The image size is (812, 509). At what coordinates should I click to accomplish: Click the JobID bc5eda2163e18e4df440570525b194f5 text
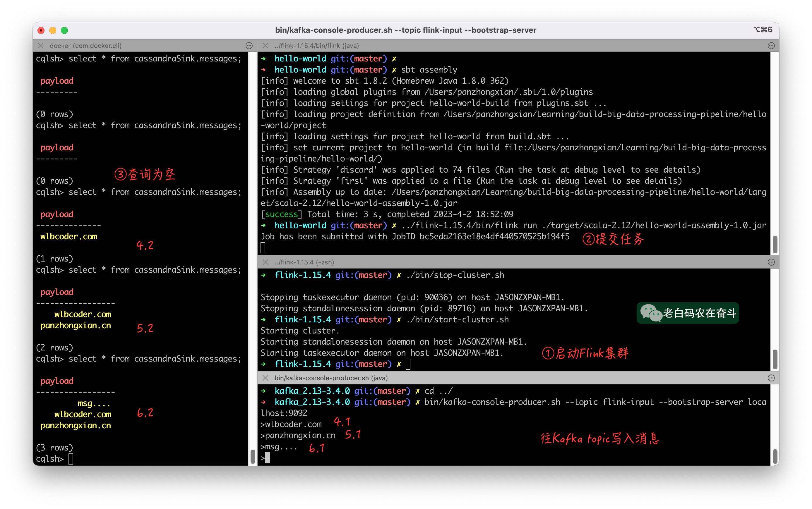[494, 236]
